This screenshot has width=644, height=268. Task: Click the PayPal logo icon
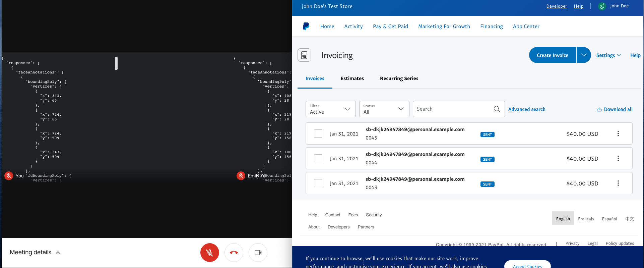(x=306, y=26)
